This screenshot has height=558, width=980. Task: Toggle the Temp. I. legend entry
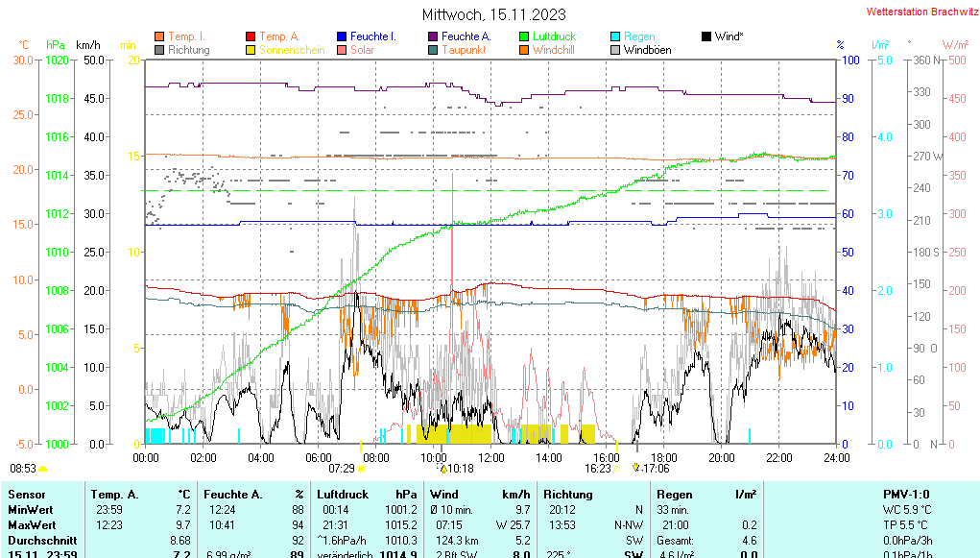pos(186,36)
